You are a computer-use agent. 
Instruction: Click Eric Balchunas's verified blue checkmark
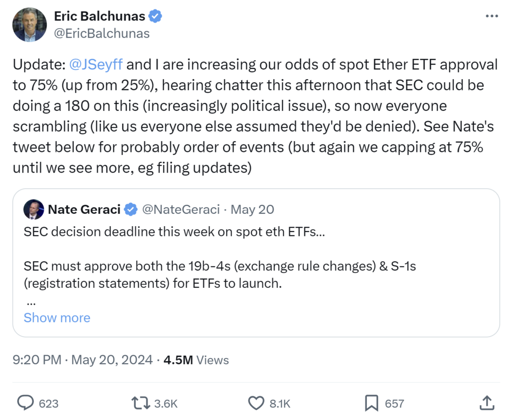155,15
